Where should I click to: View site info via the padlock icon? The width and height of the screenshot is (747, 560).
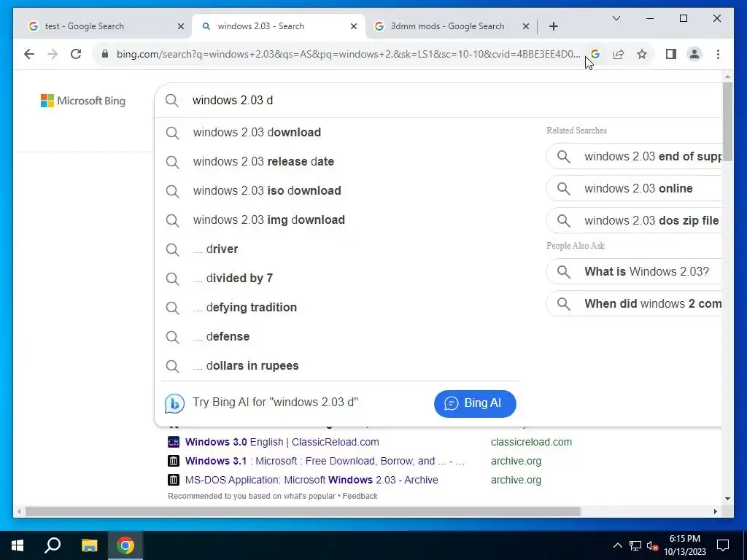pos(105,54)
